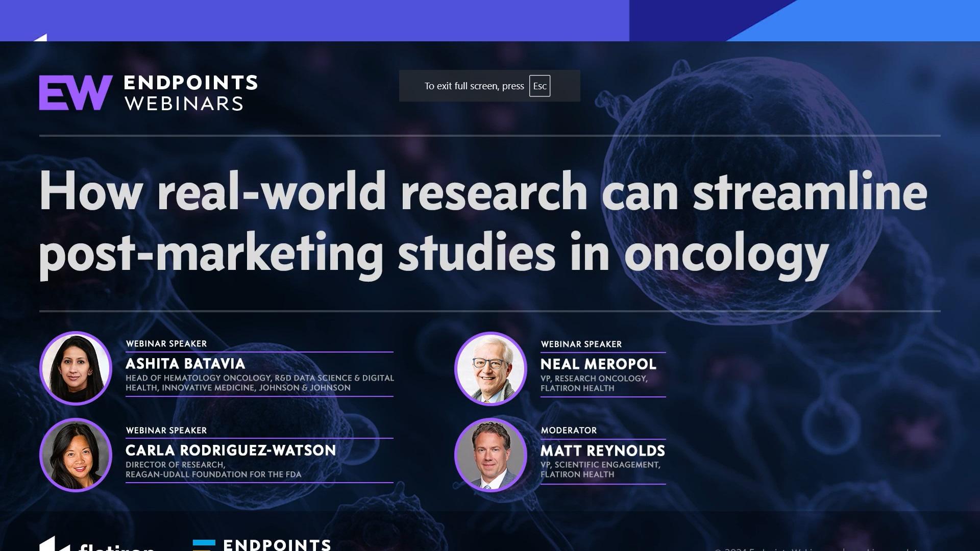Click Ashita Batavia's profile photo

click(76, 368)
